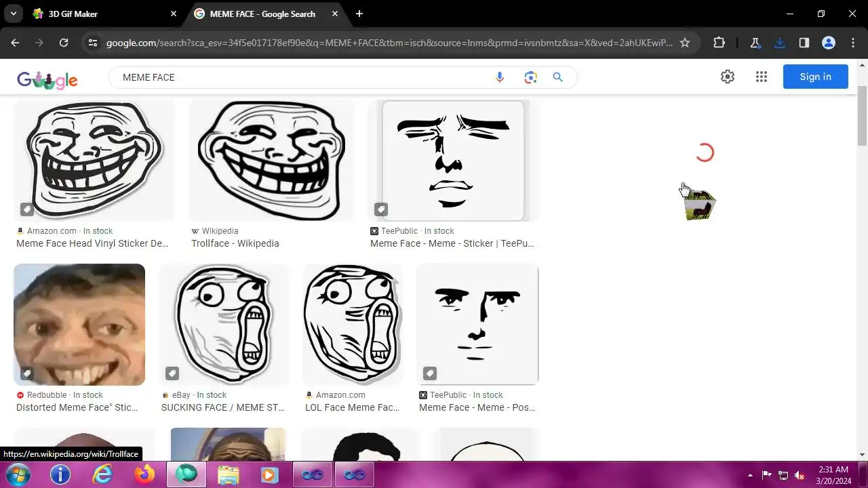Open the Windows Start button
This screenshot has width=868, height=488.
click(18, 474)
